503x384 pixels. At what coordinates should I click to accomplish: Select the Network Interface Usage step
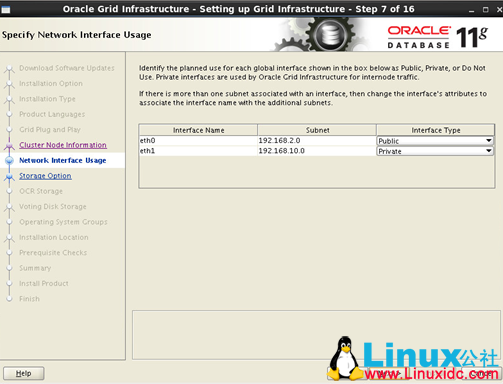click(x=62, y=160)
